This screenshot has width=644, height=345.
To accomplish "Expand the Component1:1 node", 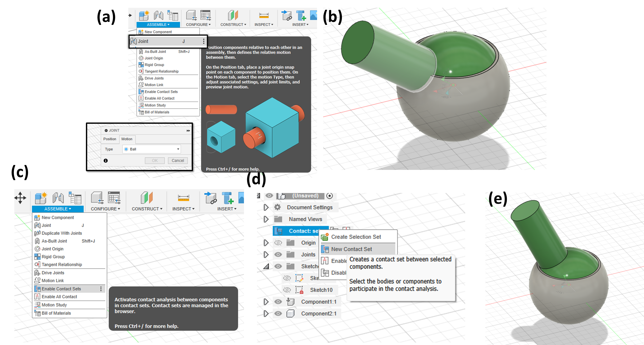I will (266, 301).
